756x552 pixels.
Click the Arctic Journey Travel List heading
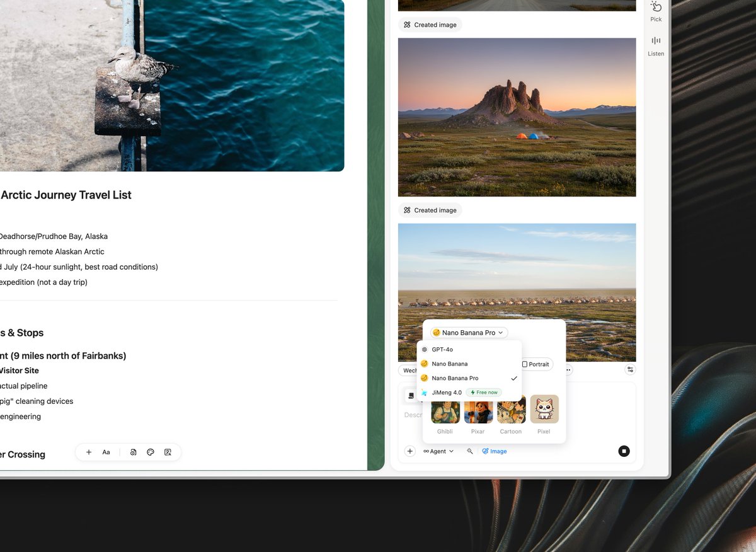pos(66,195)
